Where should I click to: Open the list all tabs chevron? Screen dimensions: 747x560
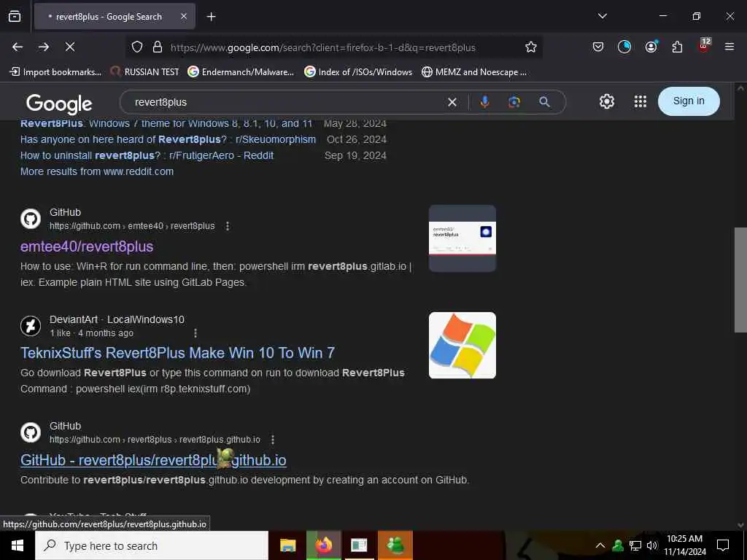pos(602,16)
